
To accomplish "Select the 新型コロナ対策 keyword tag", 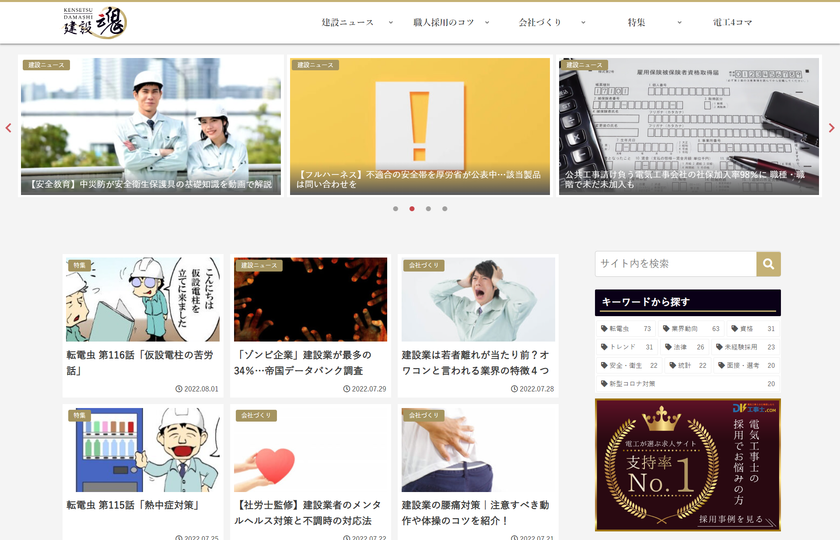I will 687,384.
